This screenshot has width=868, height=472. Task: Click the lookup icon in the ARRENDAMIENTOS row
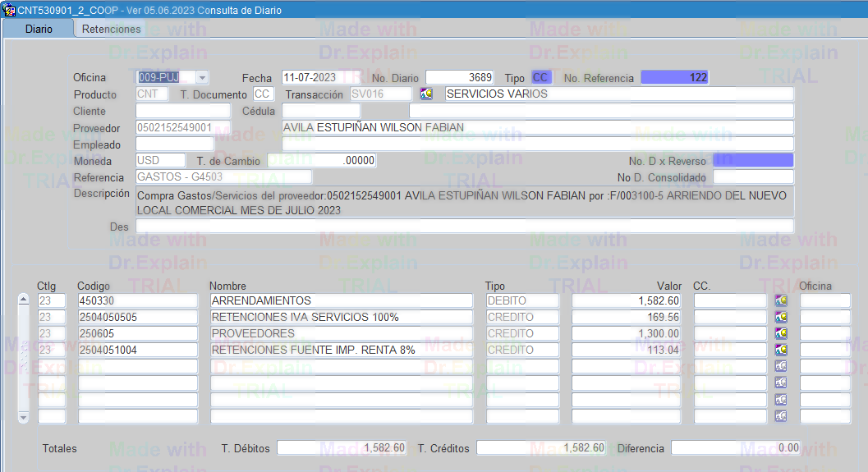[781, 301]
